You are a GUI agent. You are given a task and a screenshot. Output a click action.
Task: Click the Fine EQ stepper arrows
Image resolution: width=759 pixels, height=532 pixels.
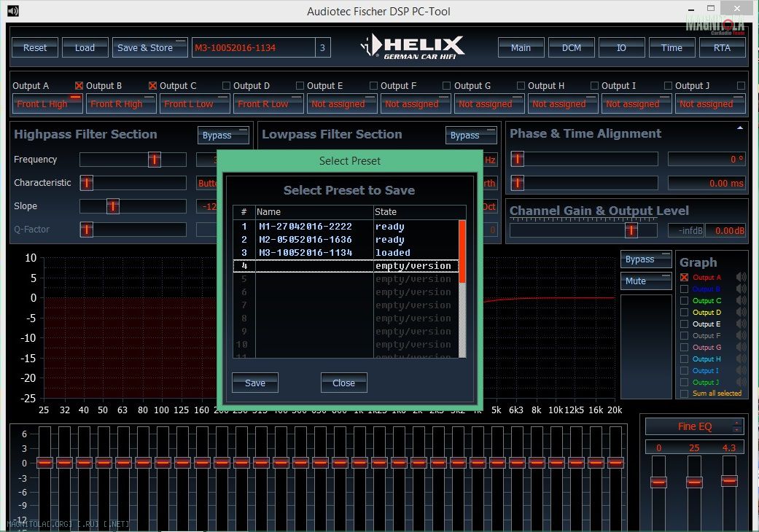click(737, 426)
